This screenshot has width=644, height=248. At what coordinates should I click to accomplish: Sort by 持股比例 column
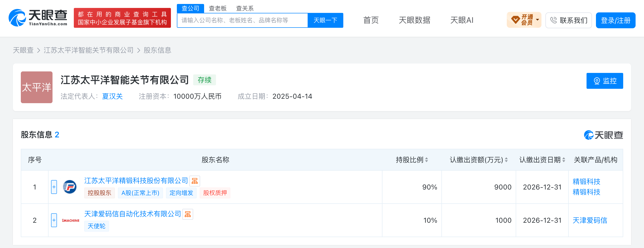[x=427, y=160]
